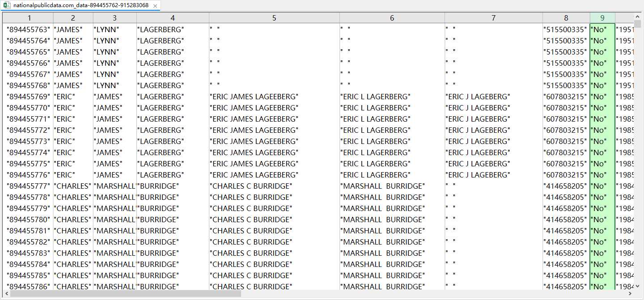Click the cell containing record ID "894455763"

[x=29, y=30]
